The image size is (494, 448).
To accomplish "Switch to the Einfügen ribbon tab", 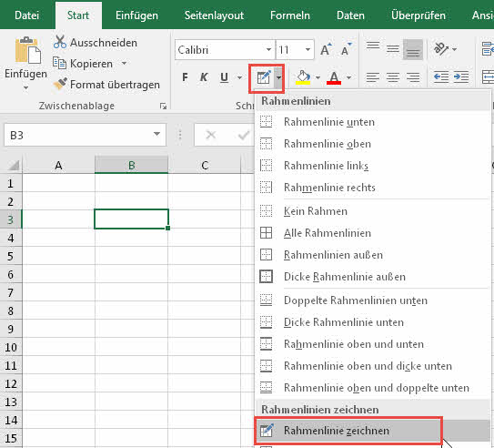I will [x=136, y=15].
